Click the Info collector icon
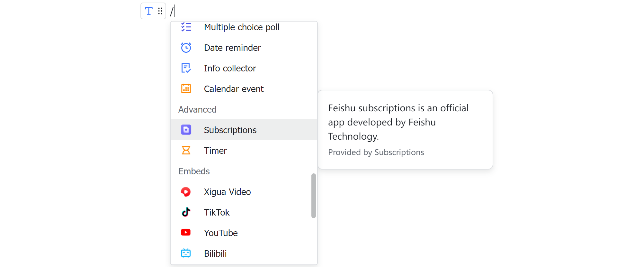Screen dimensions: 644x267 [x=186, y=68]
